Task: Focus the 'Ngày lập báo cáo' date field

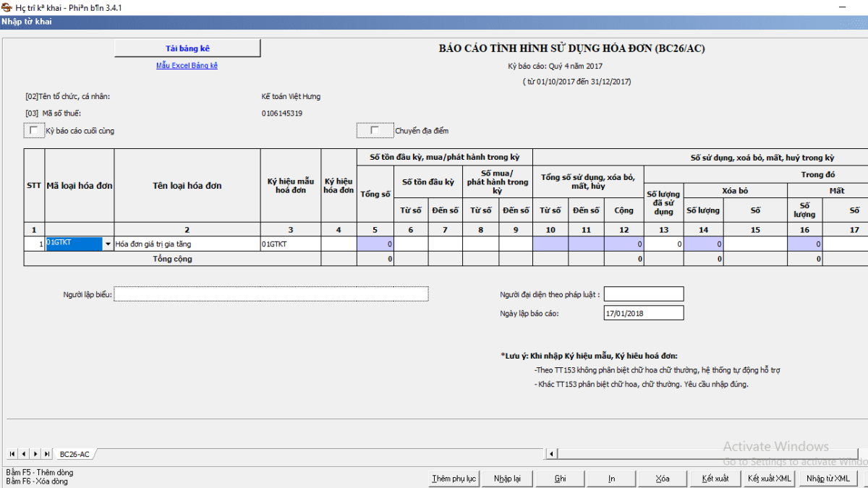Action: (643, 313)
